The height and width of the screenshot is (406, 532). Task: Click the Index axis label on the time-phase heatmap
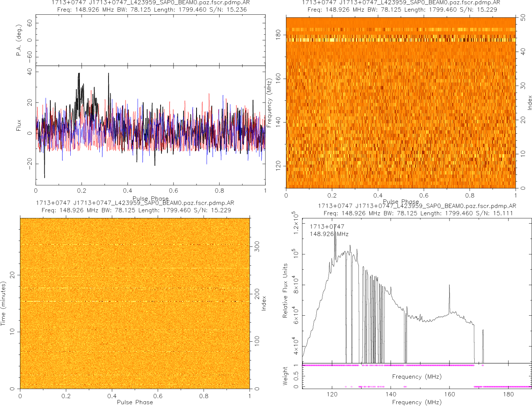(263, 303)
